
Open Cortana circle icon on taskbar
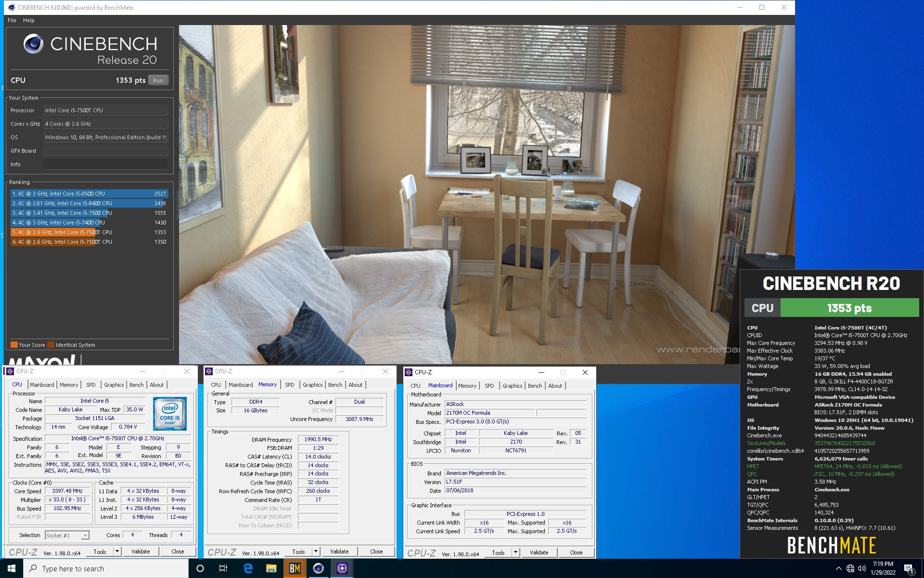tap(200, 568)
